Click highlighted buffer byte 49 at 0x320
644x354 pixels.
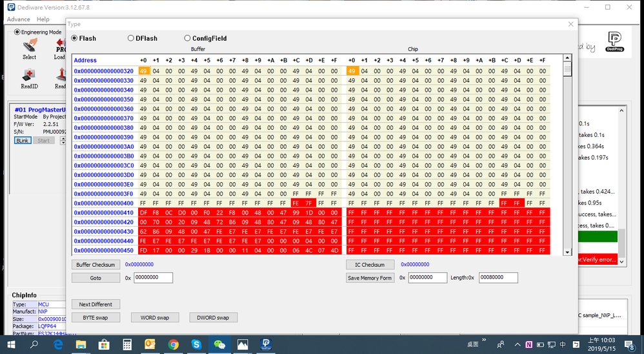(143, 71)
